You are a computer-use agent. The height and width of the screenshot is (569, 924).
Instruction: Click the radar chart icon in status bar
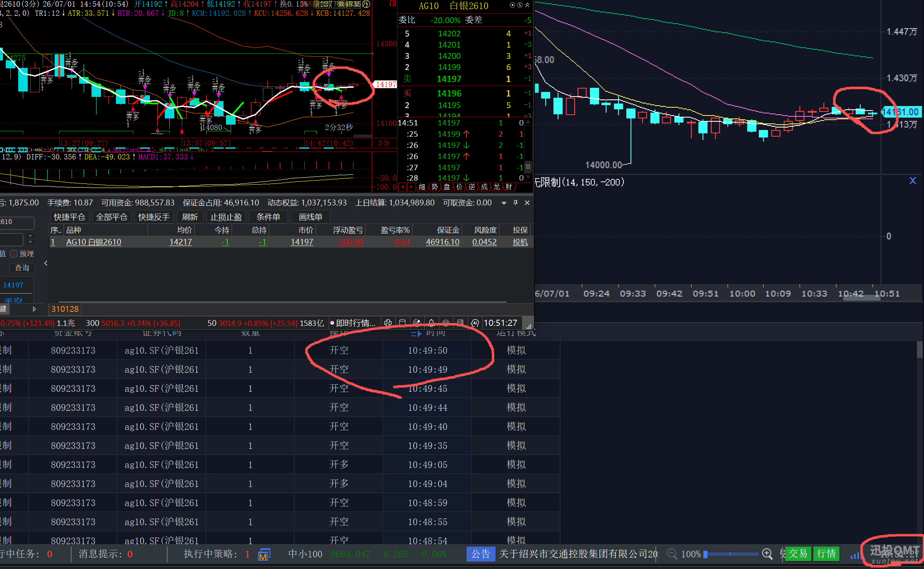click(417, 323)
